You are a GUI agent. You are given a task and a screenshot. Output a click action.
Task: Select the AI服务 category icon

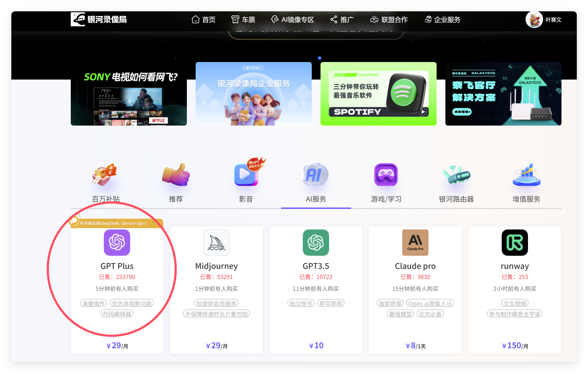coord(316,174)
